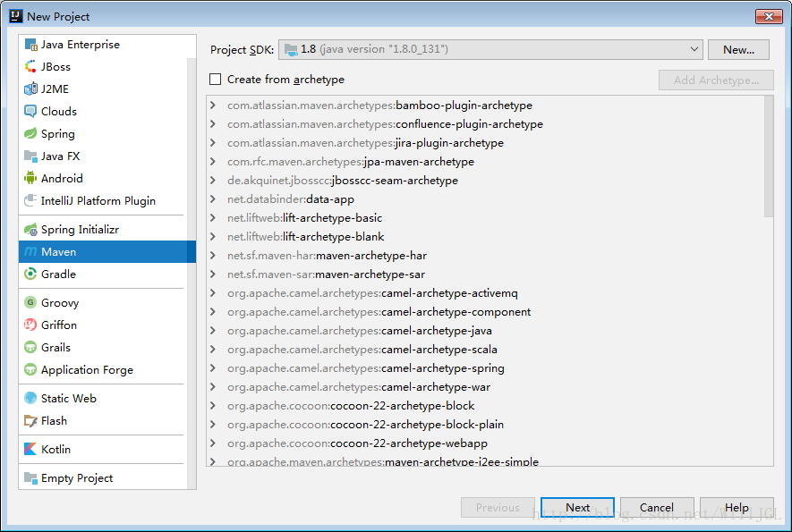Image resolution: width=792 pixels, height=532 pixels.
Task: Click the JBoss icon
Action: 30,67
